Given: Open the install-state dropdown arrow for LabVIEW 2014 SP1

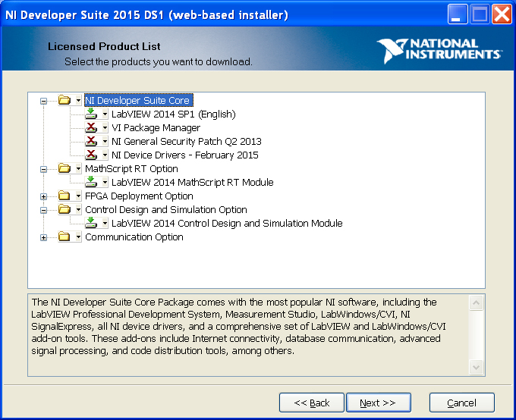Looking at the screenshot, I should [105, 114].
